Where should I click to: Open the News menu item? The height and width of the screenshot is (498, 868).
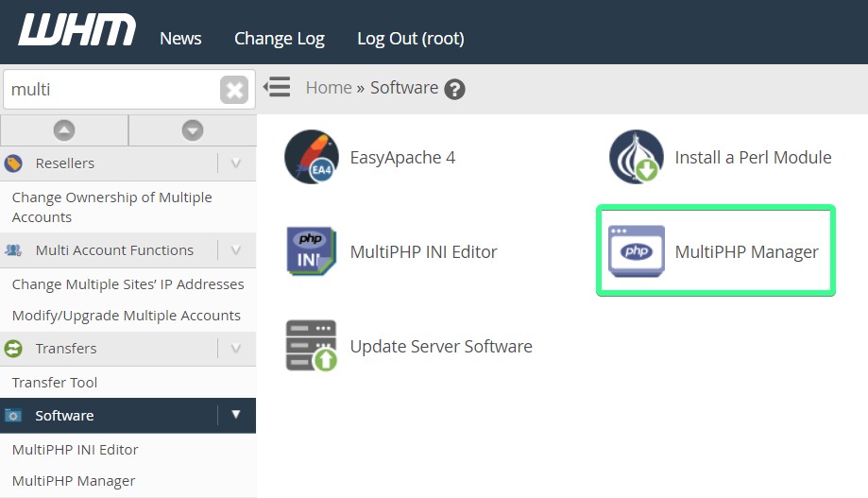(180, 39)
